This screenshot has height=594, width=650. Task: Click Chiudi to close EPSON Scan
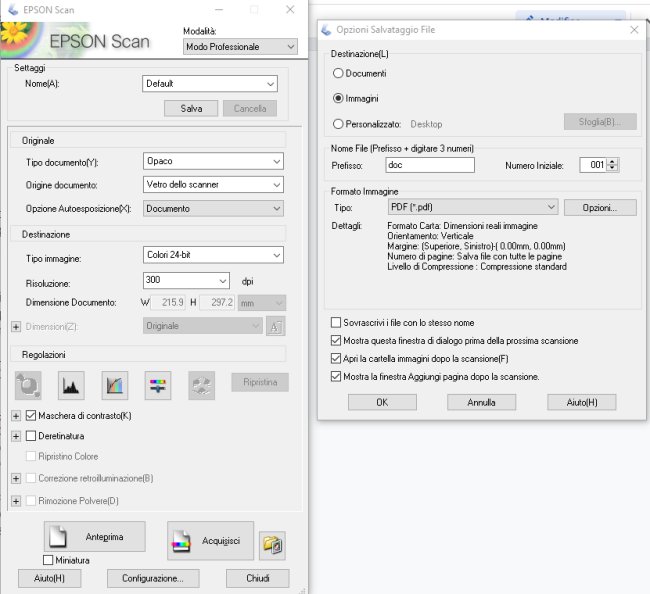point(257,578)
